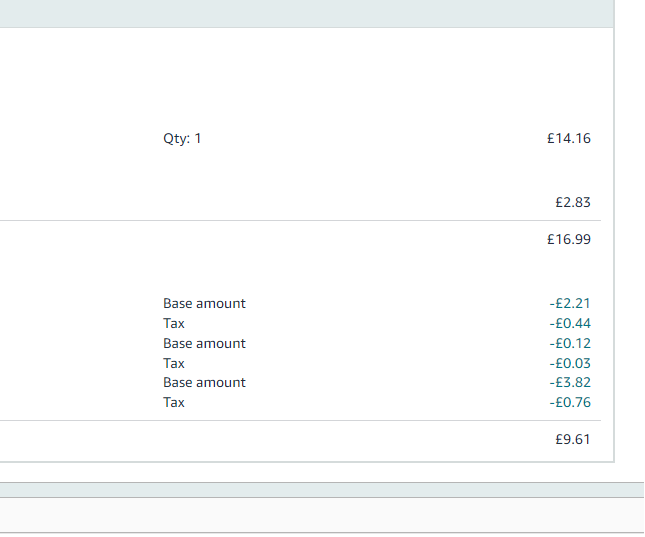Click the first Base amount label
Viewport: 645px width, 537px height.
coord(204,303)
